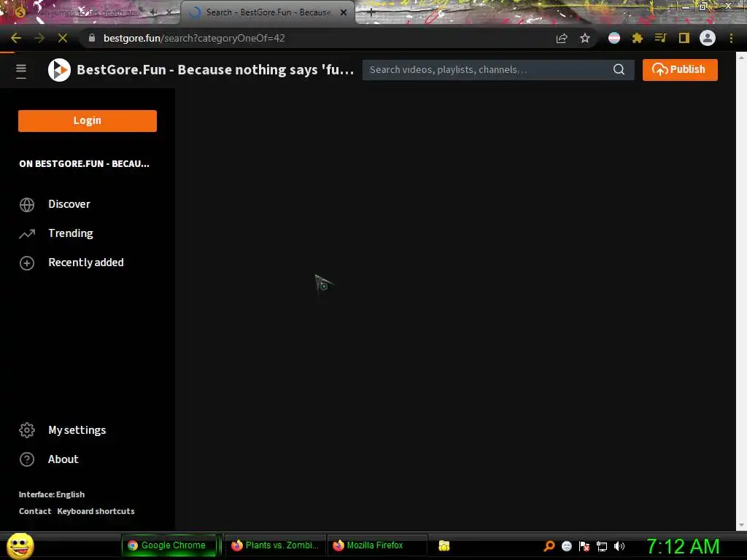Open the Chrome profile avatar
The width and height of the screenshot is (747, 560).
tap(708, 38)
